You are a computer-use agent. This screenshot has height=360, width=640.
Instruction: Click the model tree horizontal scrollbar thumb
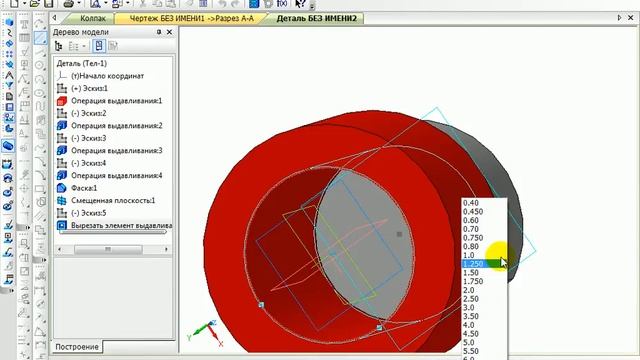[108, 249]
